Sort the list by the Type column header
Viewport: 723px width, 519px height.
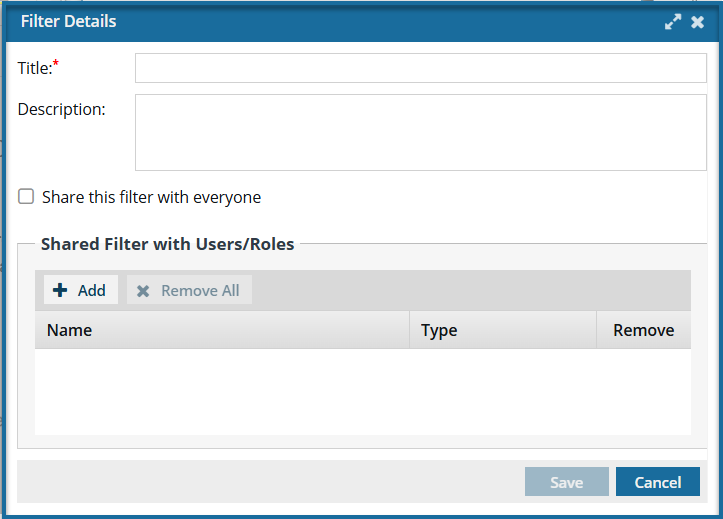tap(503, 330)
